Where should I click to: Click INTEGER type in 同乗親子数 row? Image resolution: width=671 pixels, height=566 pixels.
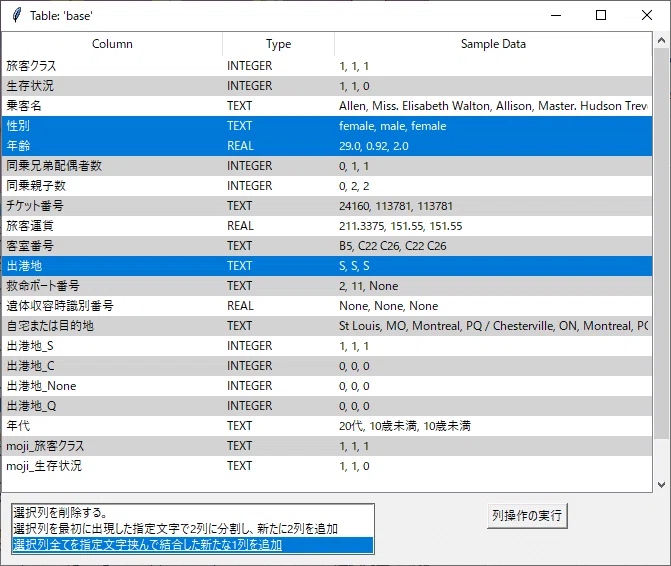[249, 186]
